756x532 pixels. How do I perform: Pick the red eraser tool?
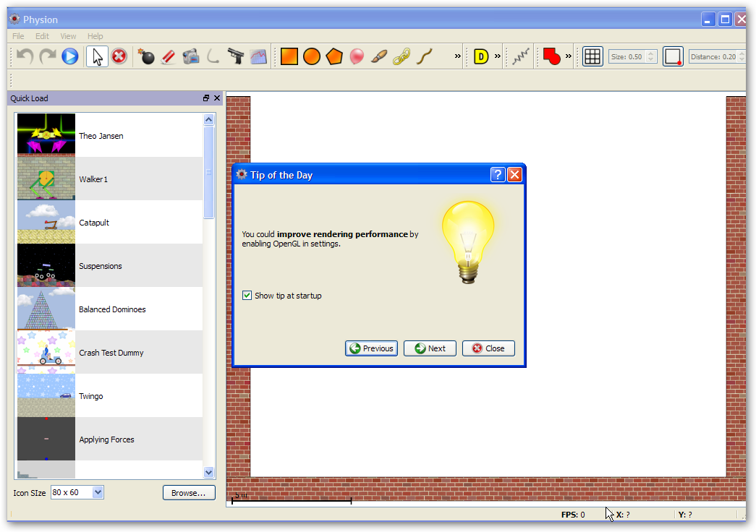click(169, 57)
